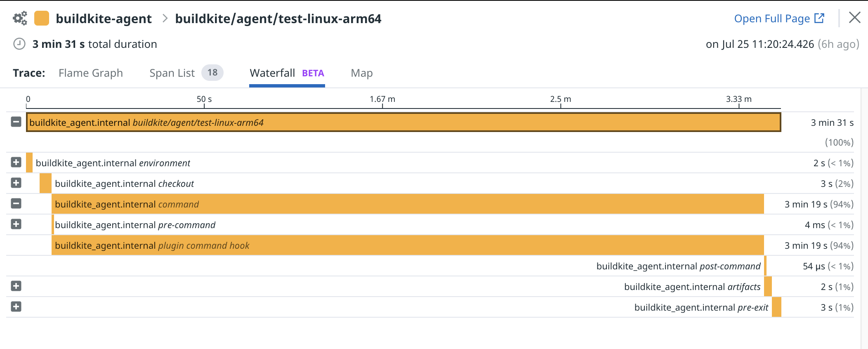Expand the environment span row
The width and height of the screenshot is (868, 349).
tap(16, 162)
